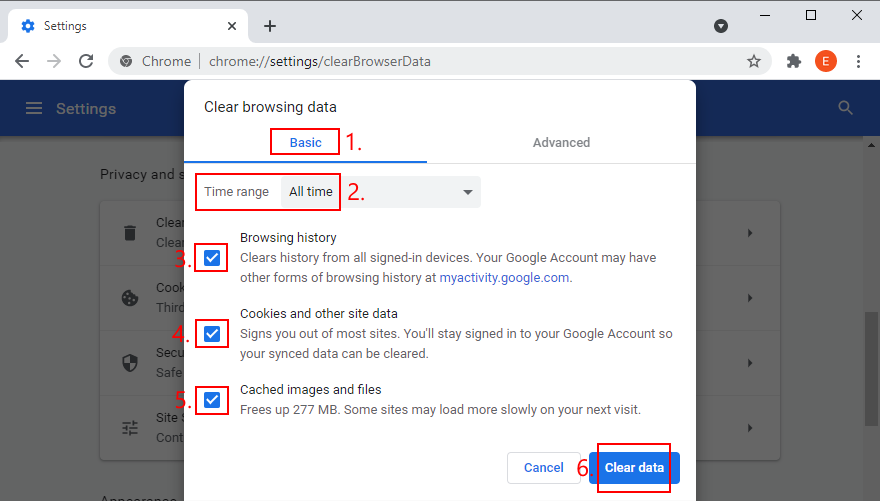Open a new tab with plus button

269,26
